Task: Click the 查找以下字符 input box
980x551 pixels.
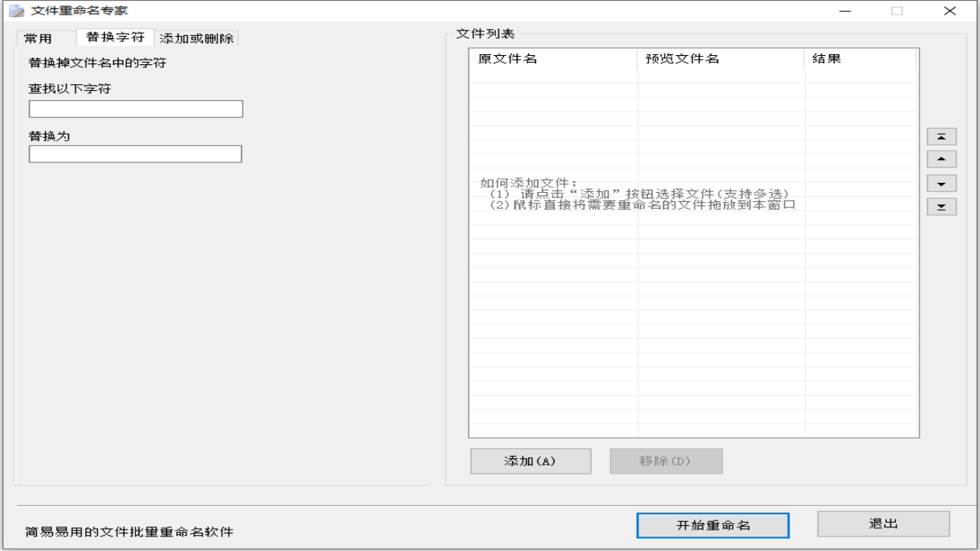Action: tap(136, 109)
